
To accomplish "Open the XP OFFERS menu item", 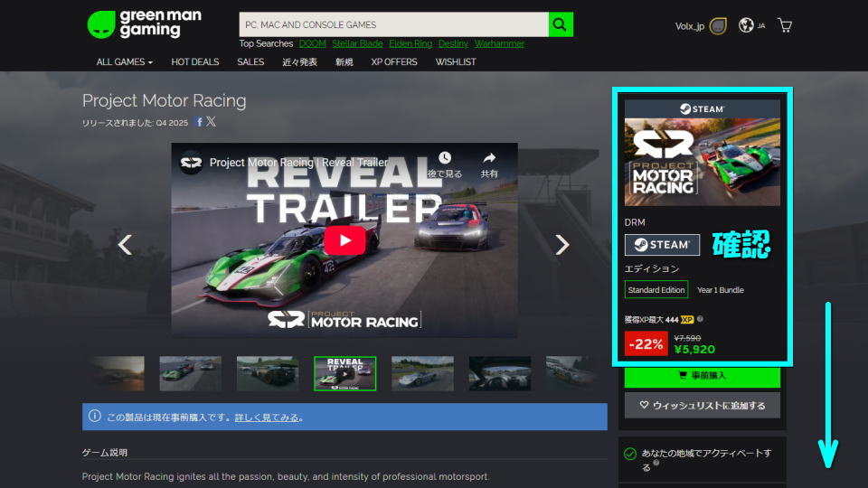I will (x=393, y=62).
